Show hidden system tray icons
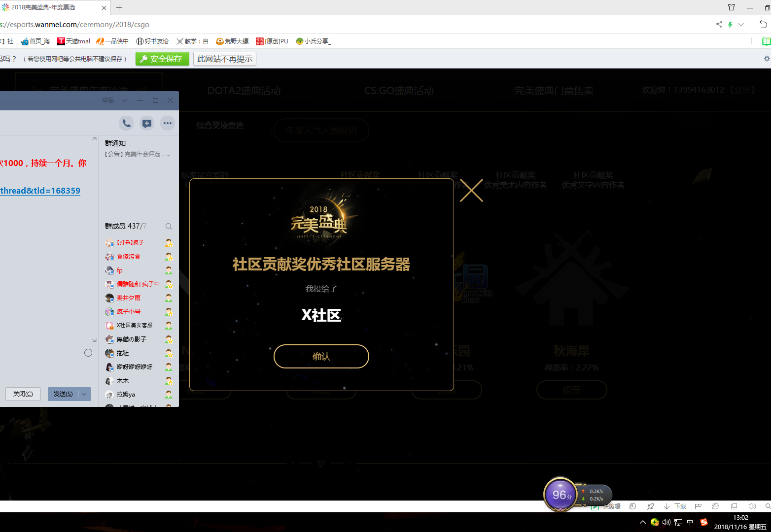Image resolution: width=771 pixels, height=532 pixels. pyautogui.click(x=642, y=522)
